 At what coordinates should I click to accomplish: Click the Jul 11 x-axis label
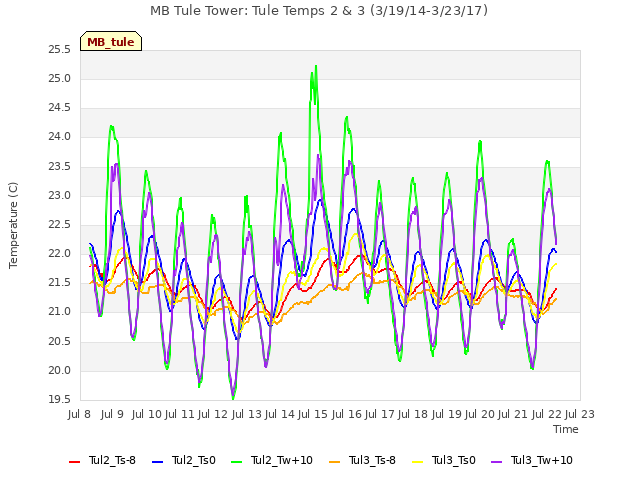coord(180,415)
